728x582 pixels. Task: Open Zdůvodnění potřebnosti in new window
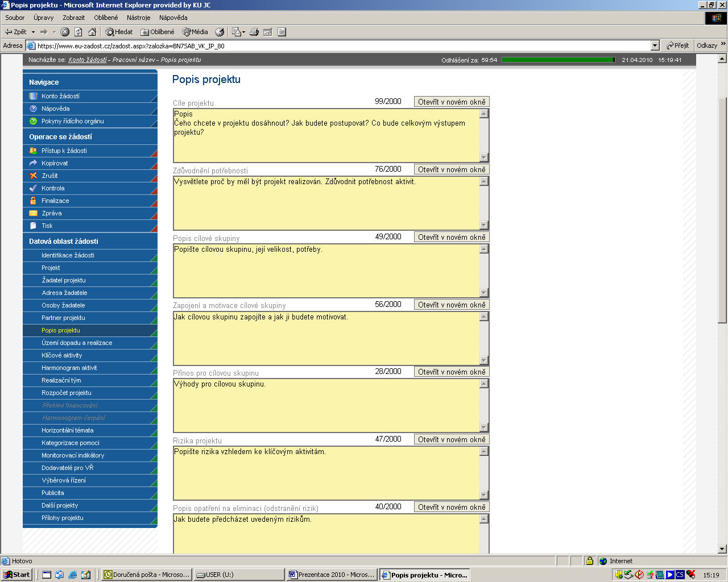point(452,169)
